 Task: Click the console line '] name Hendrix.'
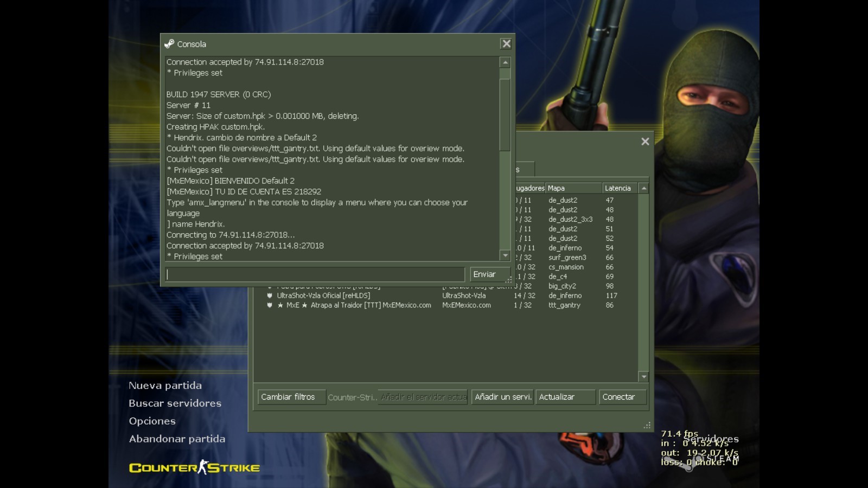(195, 224)
